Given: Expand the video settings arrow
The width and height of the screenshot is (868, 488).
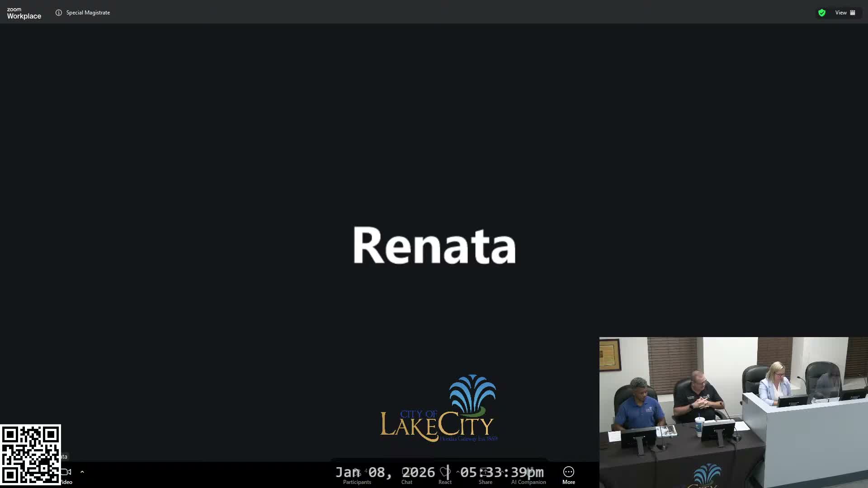Looking at the screenshot, I should (82, 472).
